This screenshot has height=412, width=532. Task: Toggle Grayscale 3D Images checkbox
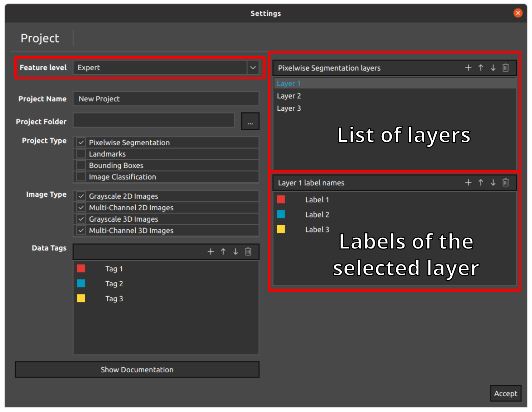coord(81,219)
